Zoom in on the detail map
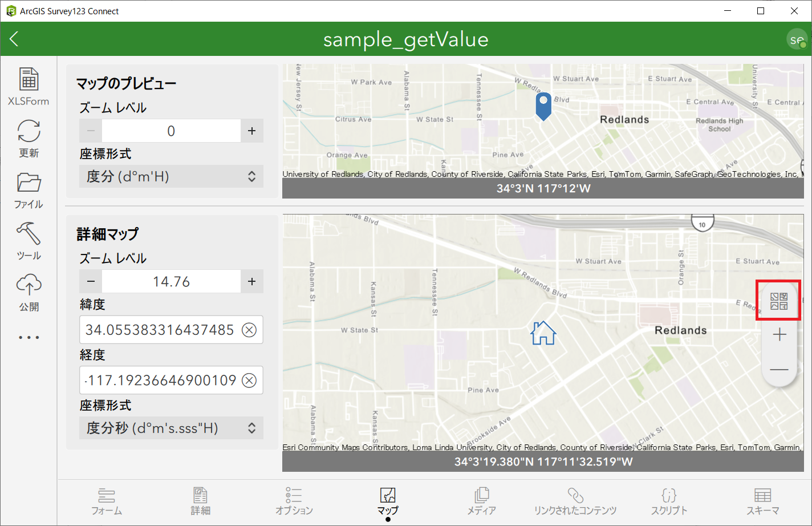The height and width of the screenshot is (526, 812). 779,335
